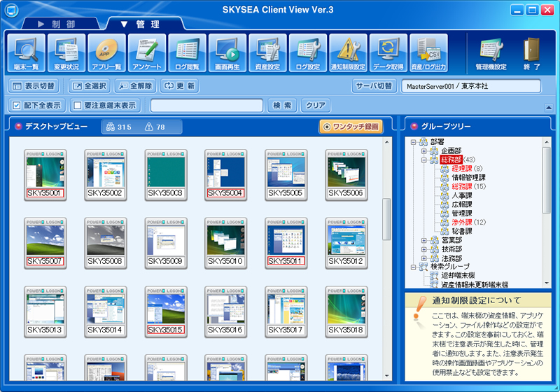This screenshot has height=392, width=560.
Task: Click the group tree scroll down arrow
Action: pyautogui.click(x=547, y=283)
